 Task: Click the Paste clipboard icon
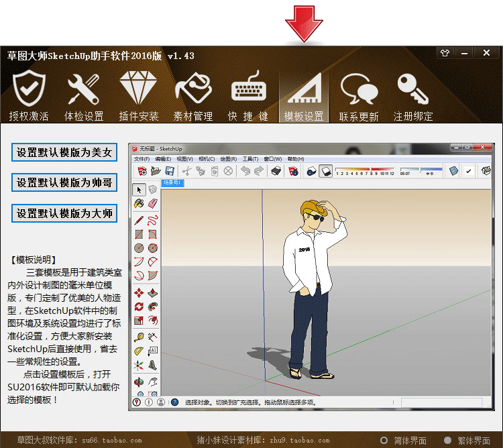pyautogui.click(x=215, y=171)
